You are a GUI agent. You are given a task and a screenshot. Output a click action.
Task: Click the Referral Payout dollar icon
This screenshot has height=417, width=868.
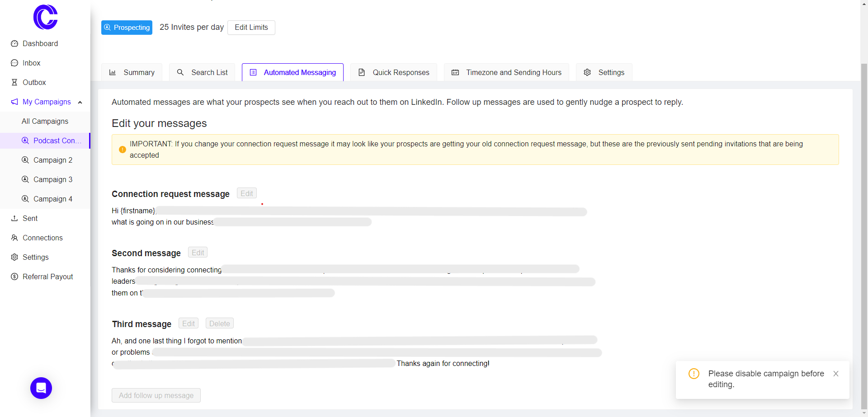click(x=14, y=277)
